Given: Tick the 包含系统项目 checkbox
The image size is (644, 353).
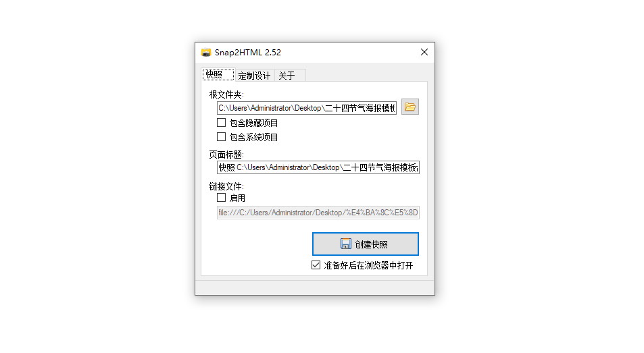Looking at the screenshot, I should tap(222, 137).
